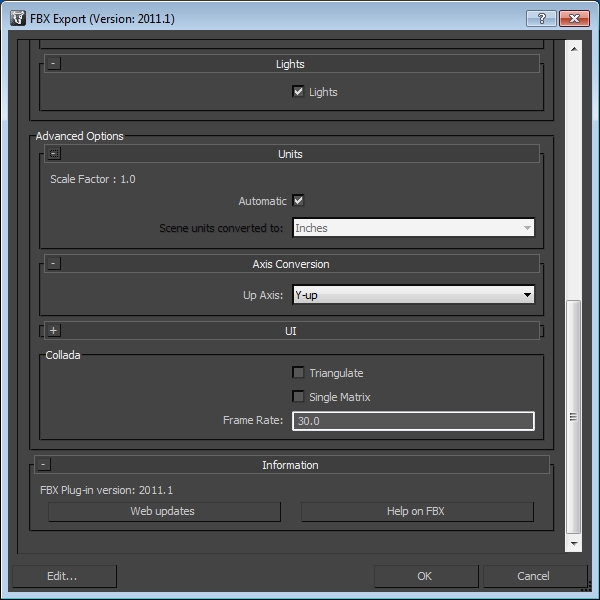
Task: Open the Edit... presets button
Action: point(64,576)
